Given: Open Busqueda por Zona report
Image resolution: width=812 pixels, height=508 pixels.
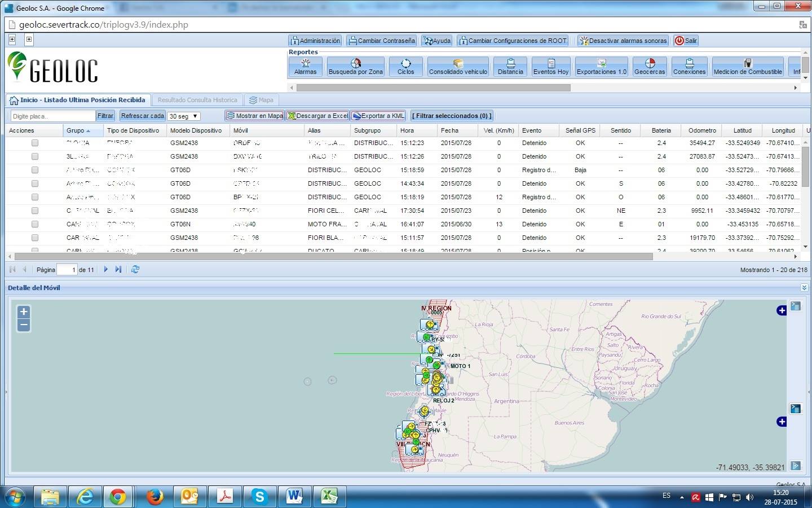Looking at the screenshot, I should [356, 67].
